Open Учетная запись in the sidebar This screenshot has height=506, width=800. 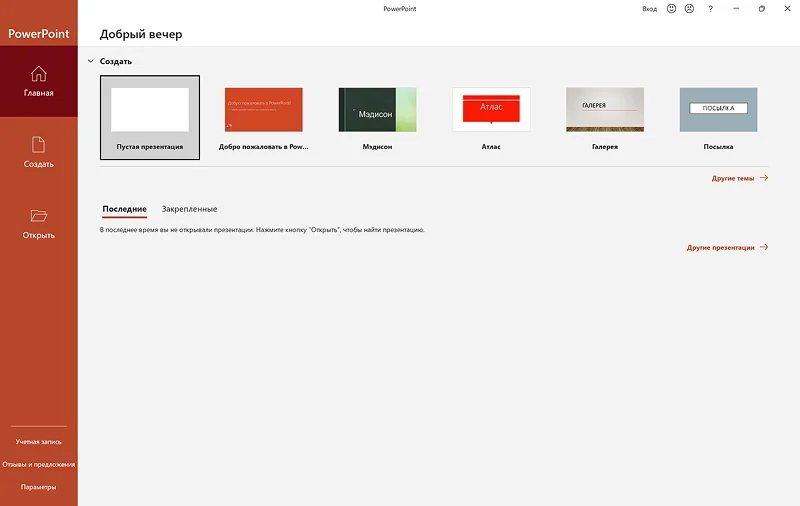[38, 441]
